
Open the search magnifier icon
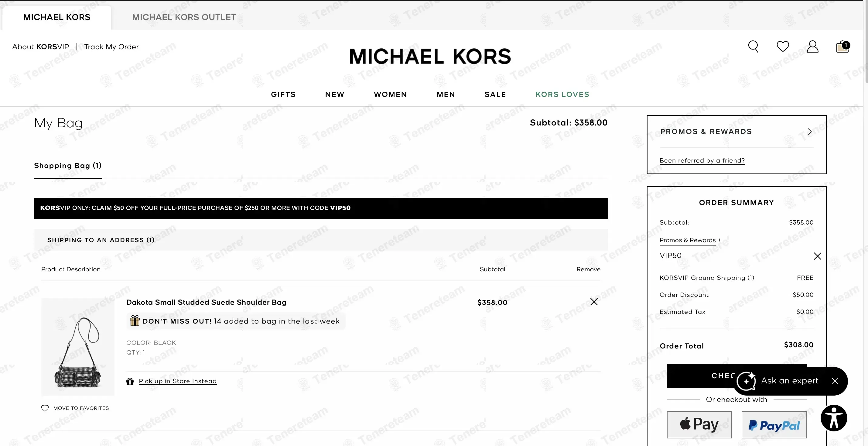click(753, 46)
